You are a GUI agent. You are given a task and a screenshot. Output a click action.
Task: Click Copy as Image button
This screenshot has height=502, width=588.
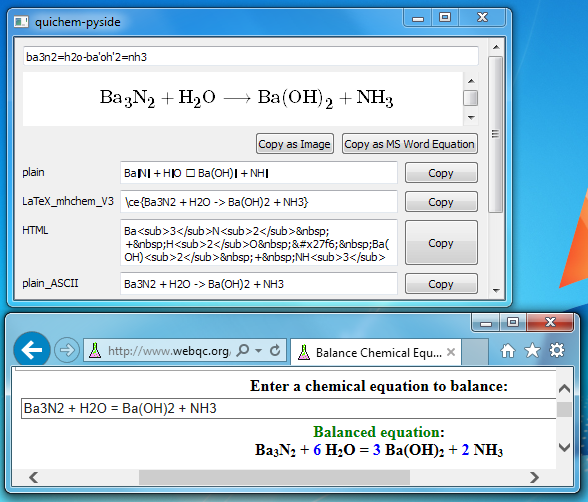(x=295, y=144)
